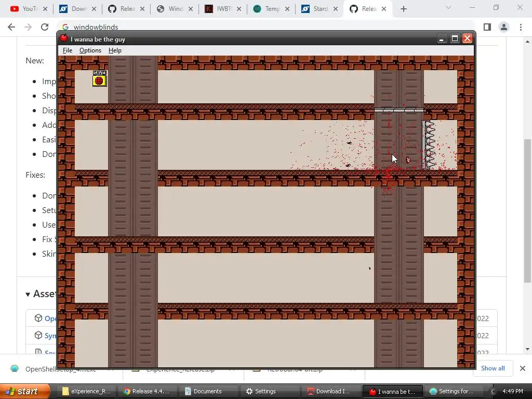
Task: Click the address bar showing windowblinds
Action: (x=267, y=27)
